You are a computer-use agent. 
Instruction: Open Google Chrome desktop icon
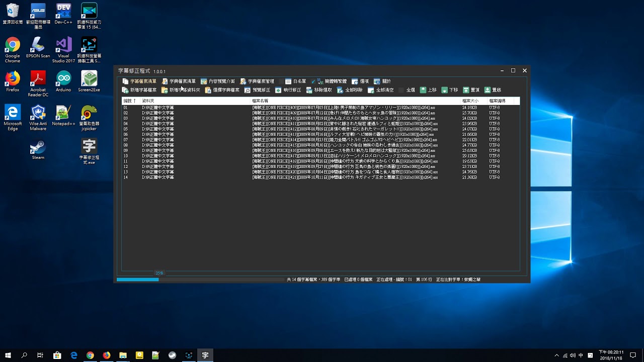(13, 50)
